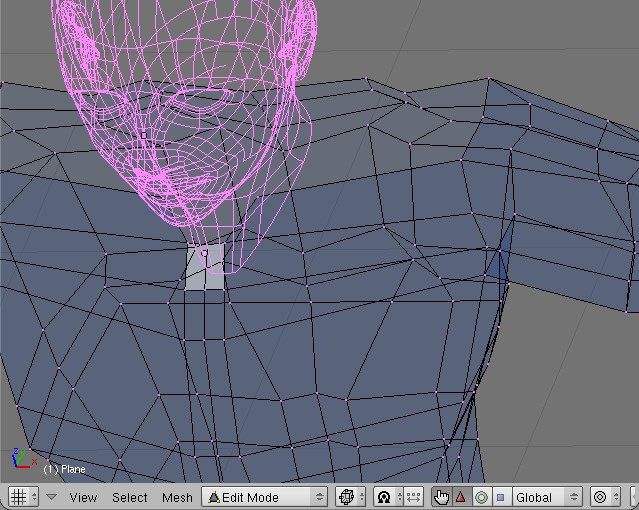Open the rotation/scaling pivot selector
This screenshot has height=510, width=639.
point(388,497)
